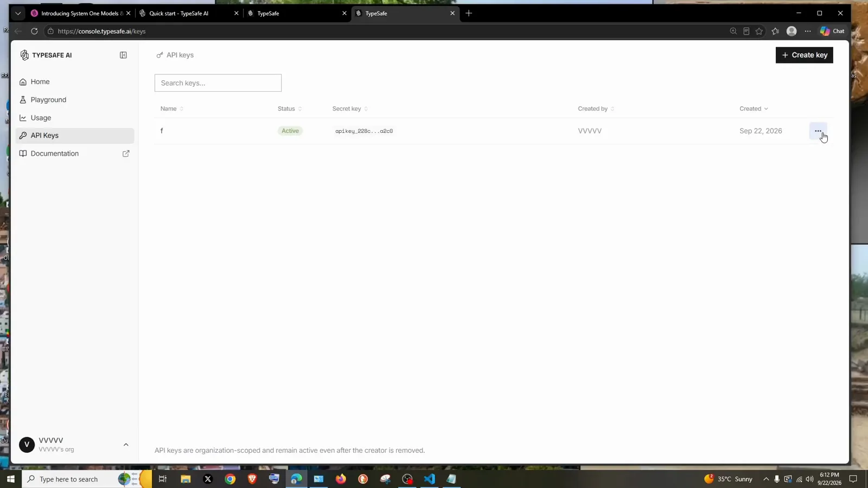This screenshot has height=488, width=868.
Task: Click the address bar URL
Action: (101, 31)
